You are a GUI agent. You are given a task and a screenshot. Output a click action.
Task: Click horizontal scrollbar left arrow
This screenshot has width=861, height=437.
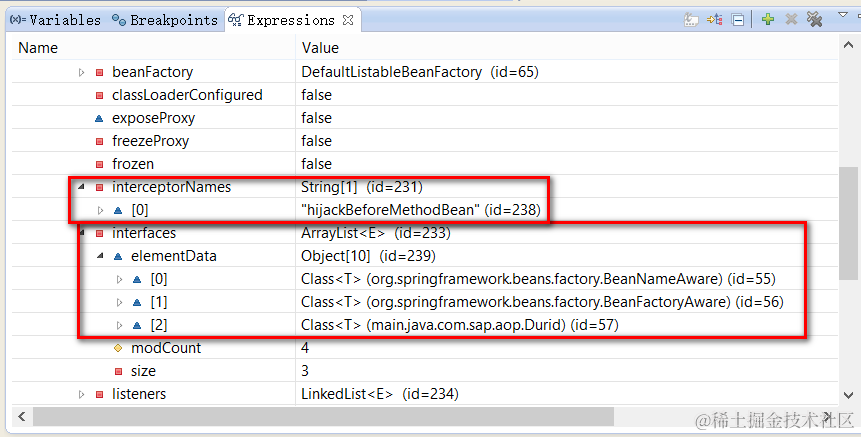[x=21, y=416]
